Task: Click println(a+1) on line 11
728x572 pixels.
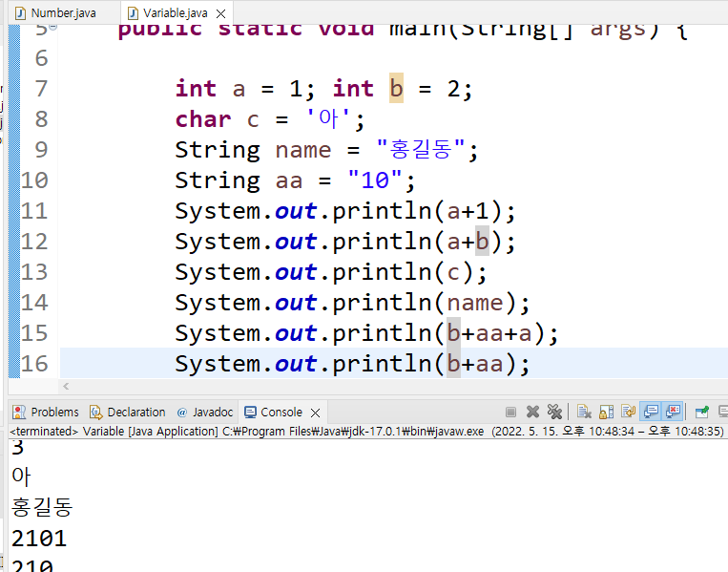Action: [x=417, y=211]
